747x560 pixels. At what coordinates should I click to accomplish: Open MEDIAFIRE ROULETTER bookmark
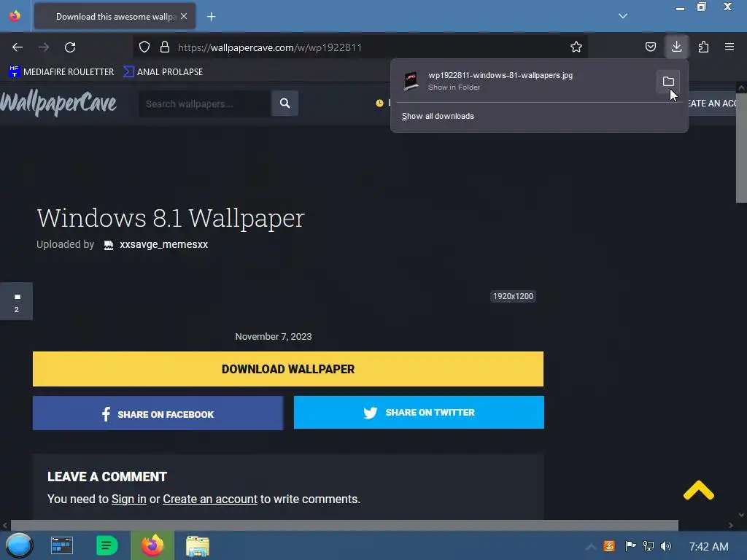pyautogui.click(x=61, y=72)
